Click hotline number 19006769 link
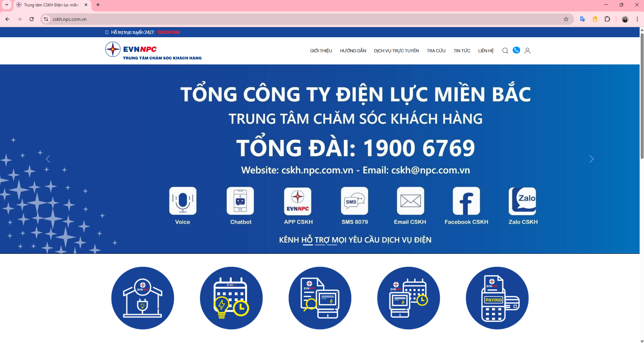Viewport: 644px width, 343px height. tap(169, 32)
